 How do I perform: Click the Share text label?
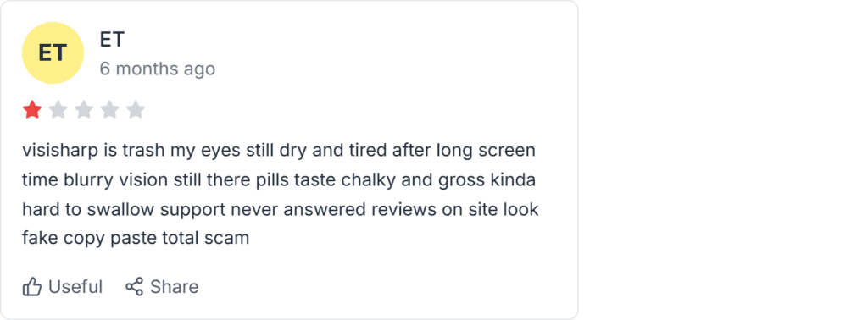pos(175,287)
